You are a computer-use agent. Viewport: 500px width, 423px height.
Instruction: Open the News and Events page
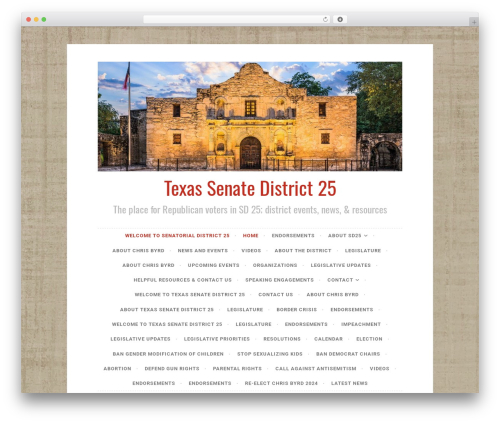click(203, 250)
